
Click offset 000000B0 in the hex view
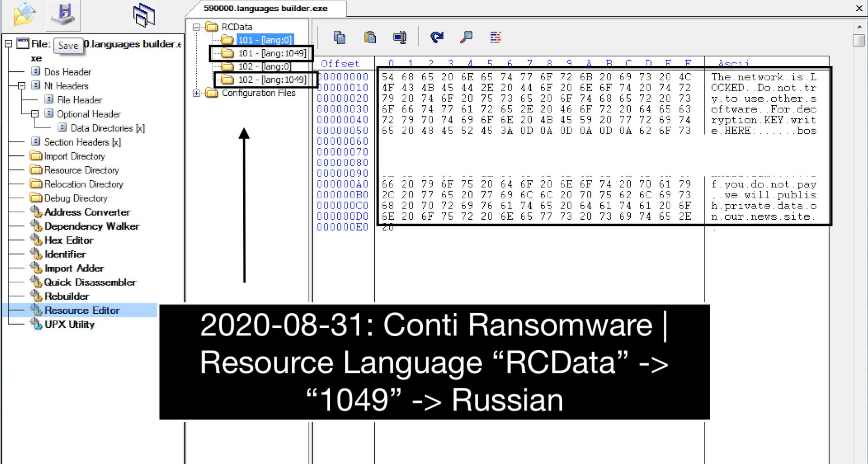click(x=342, y=195)
